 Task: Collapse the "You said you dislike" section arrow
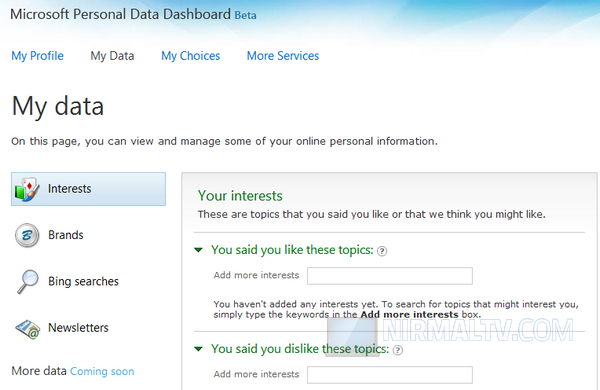[198, 349]
